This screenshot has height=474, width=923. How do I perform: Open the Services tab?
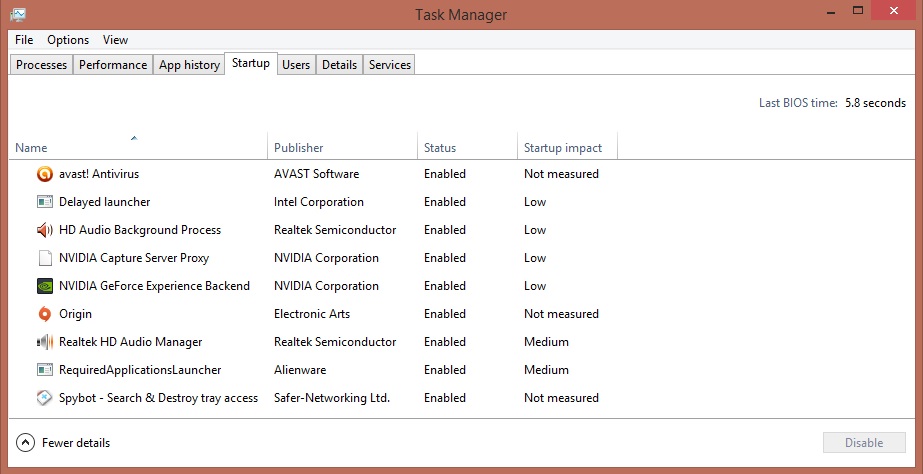390,65
